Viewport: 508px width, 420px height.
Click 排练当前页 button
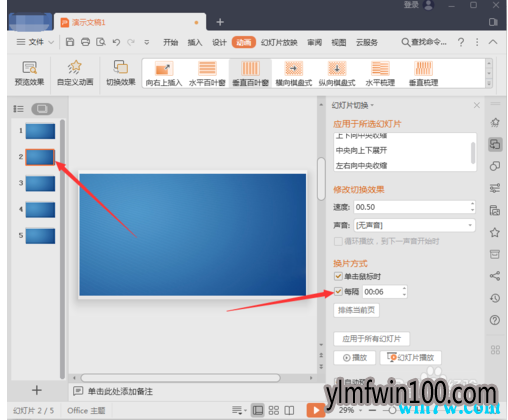click(x=356, y=310)
